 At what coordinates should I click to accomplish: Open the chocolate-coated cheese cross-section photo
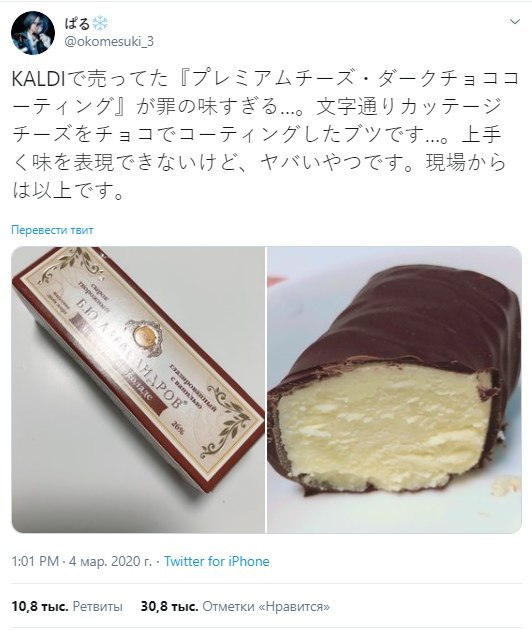click(395, 390)
